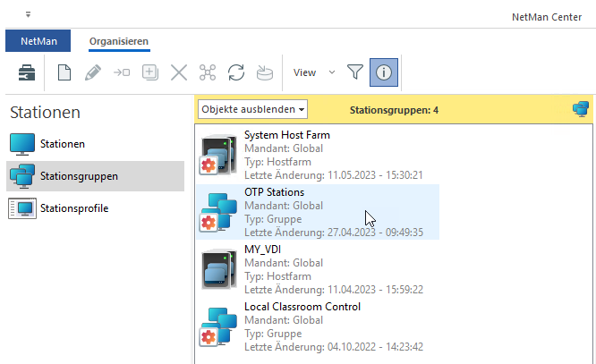The height and width of the screenshot is (364, 596).
Task: Open the View dropdown
Action: click(x=314, y=73)
